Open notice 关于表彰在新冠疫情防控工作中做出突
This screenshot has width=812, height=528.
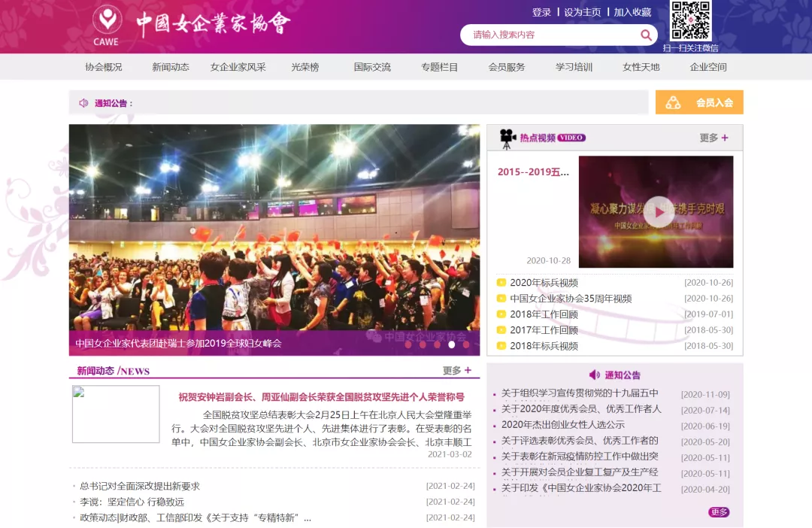click(x=580, y=456)
